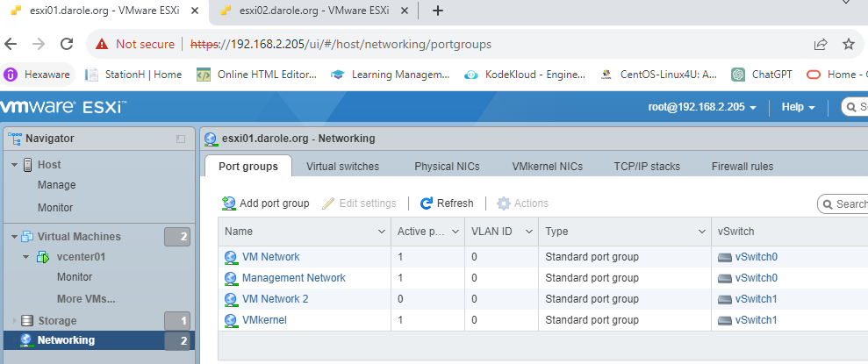This screenshot has height=364, width=868.
Task: Click the port groups Search field
Action: point(844,204)
